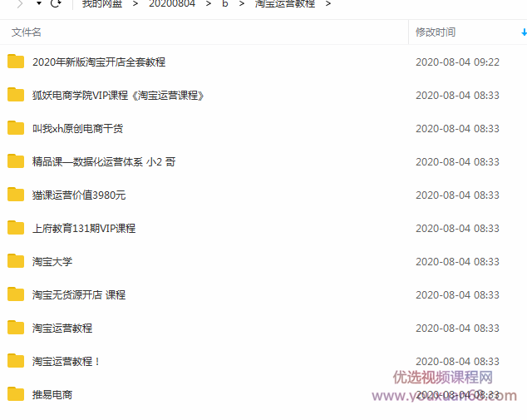Click modified time of 狐妖电商学院VIP课程 row

pos(457,95)
